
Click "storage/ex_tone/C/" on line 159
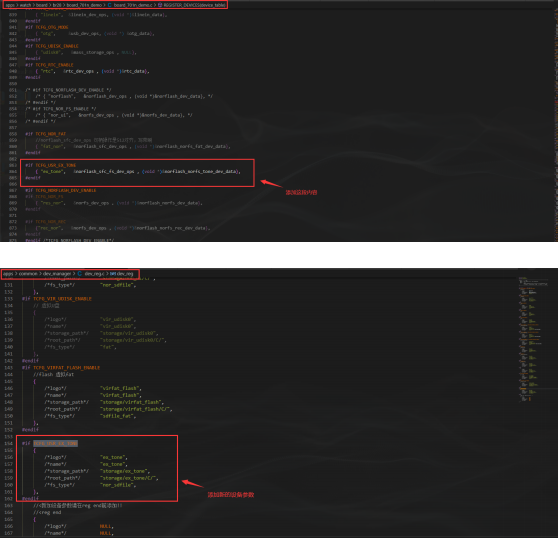click(128, 478)
